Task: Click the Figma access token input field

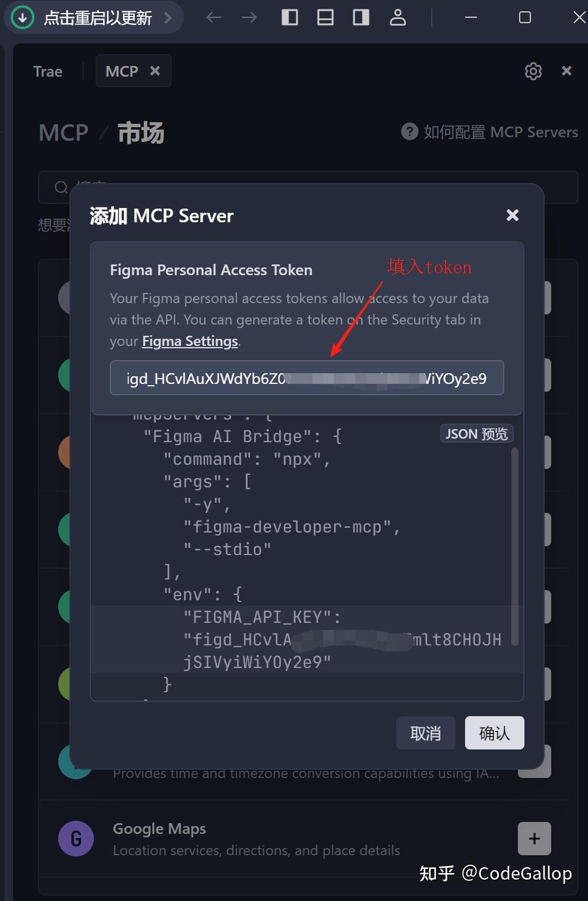Action: pos(306,378)
